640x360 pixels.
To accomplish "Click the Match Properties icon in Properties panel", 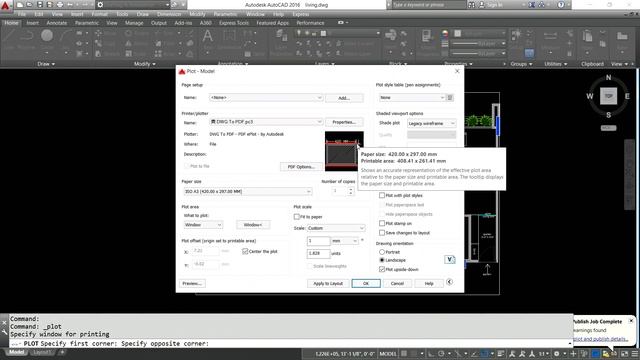I will (427, 36).
